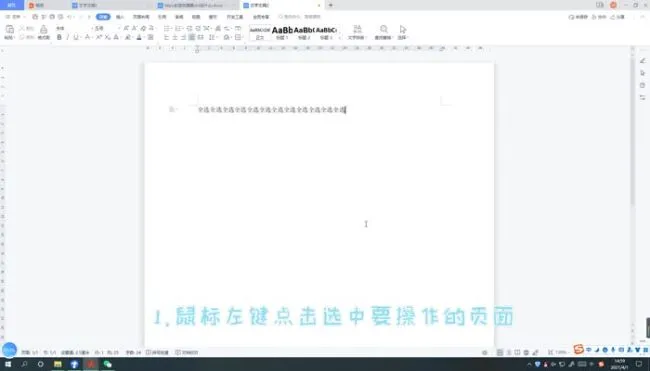
Task: Apply distributed paragraph alignment
Action: coord(200,37)
